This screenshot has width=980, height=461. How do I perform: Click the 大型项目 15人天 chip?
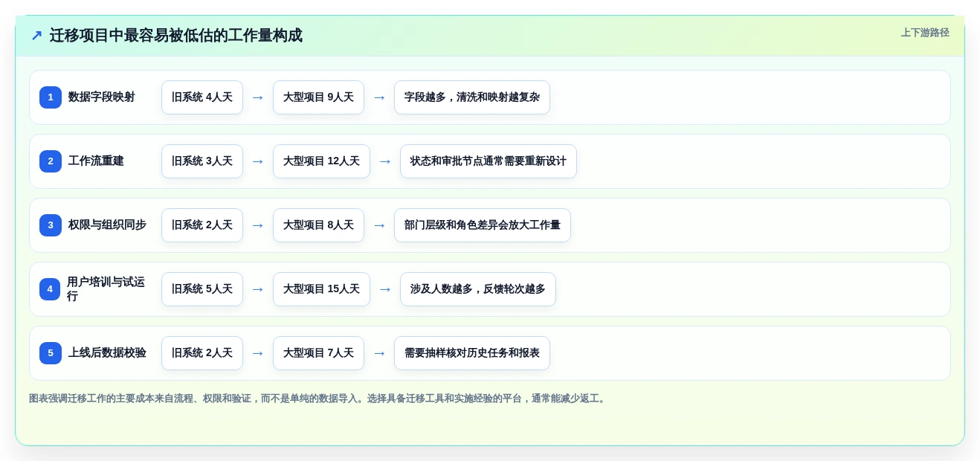click(x=321, y=289)
